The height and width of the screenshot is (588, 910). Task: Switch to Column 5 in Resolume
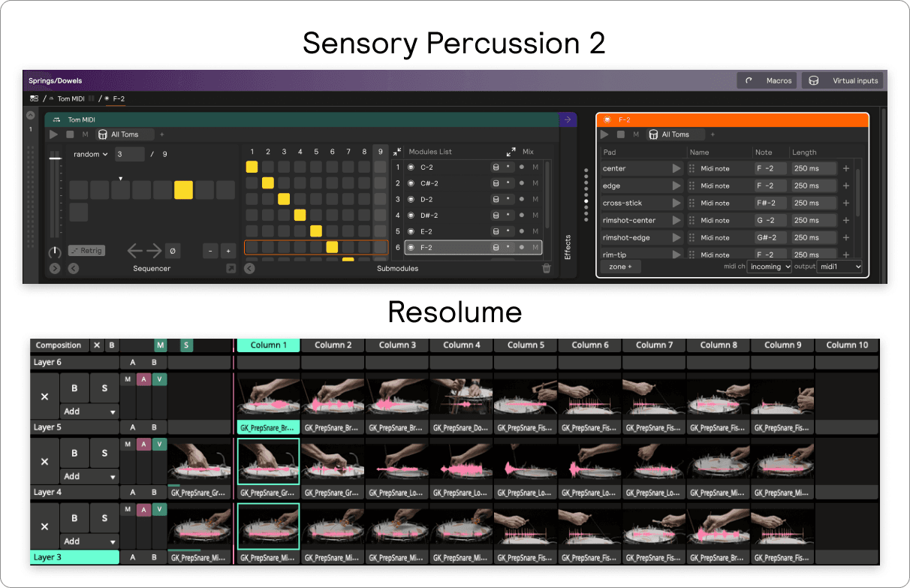(x=526, y=345)
